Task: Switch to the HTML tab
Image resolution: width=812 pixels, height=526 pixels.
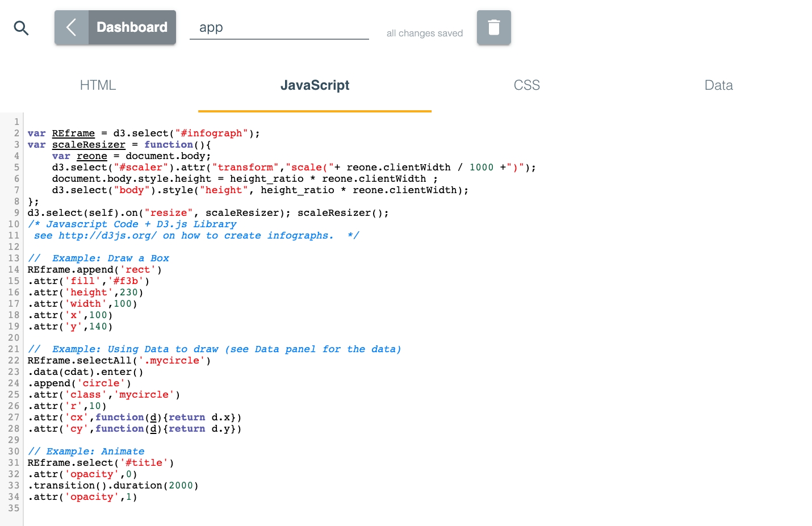Action: 98,85
